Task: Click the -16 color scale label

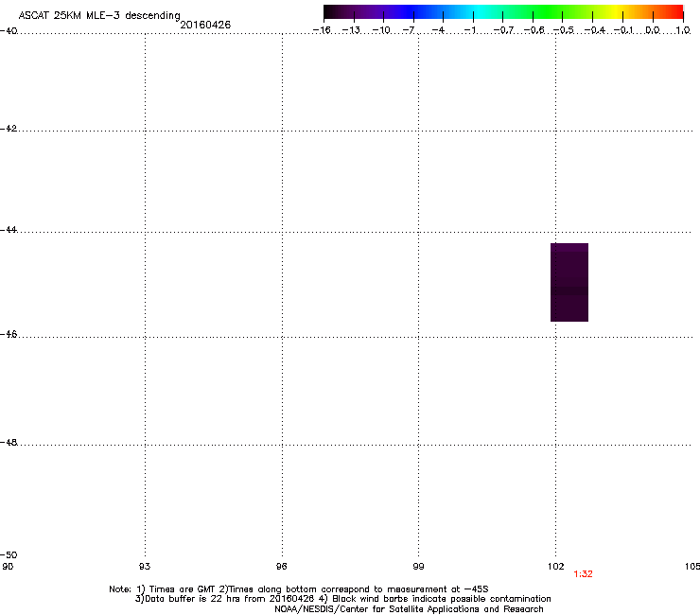Action: [322, 30]
